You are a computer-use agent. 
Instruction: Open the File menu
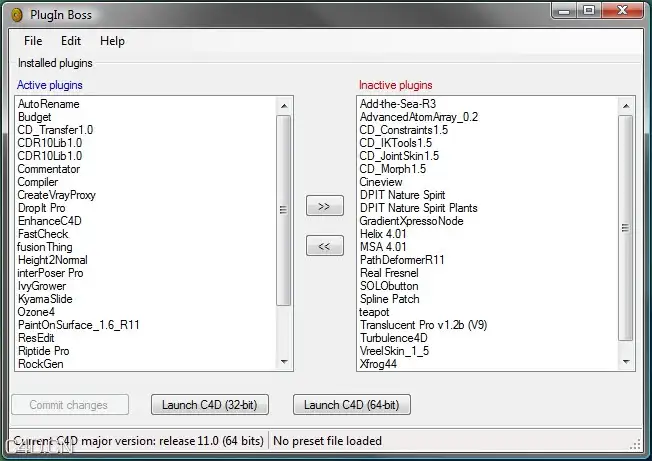[x=33, y=41]
